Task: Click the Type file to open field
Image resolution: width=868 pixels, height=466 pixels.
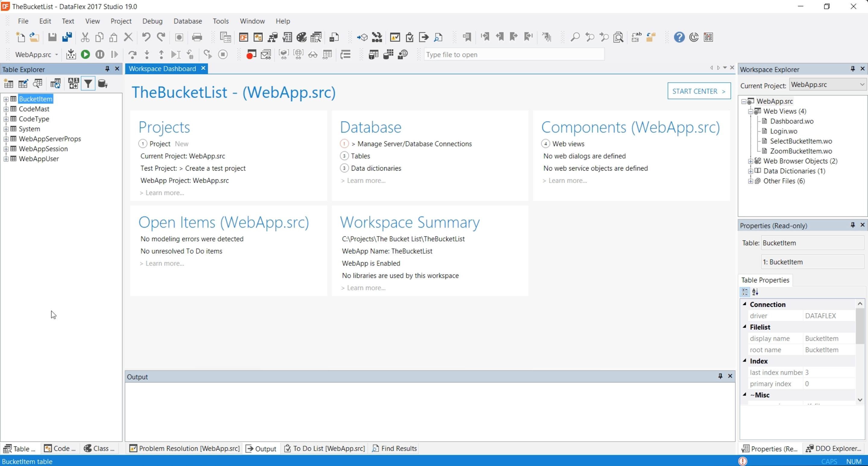Action: [514, 55]
